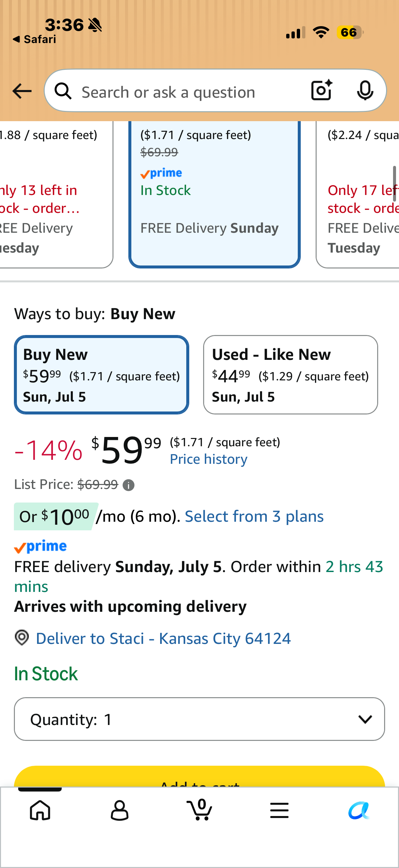
Task: Choose the $1.71 per square feet size card
Action: point(214,194)
